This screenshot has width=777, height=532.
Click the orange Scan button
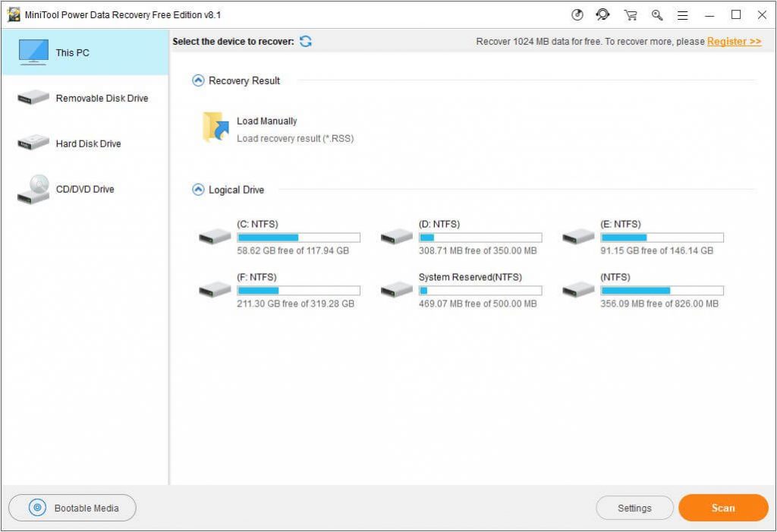(x=723, y=508)
